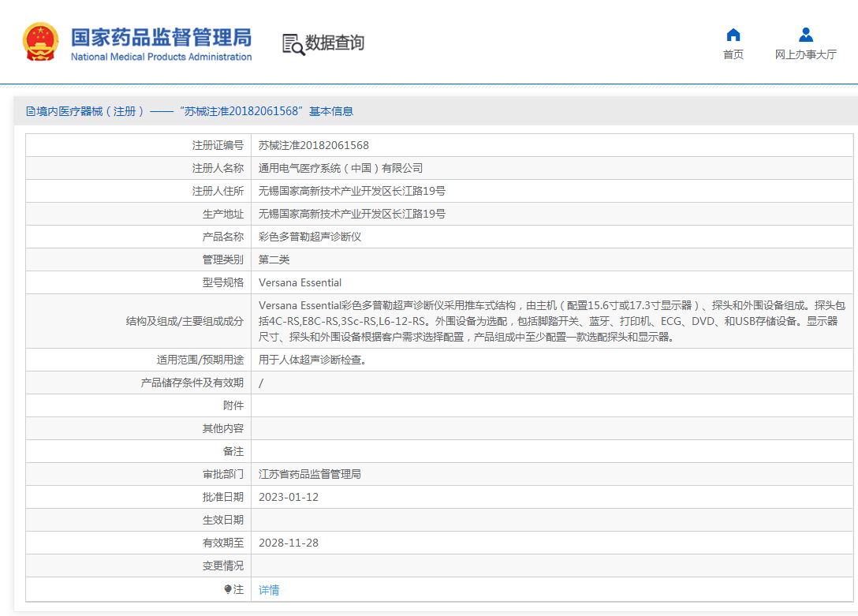Select the 注册人名称 label cell
Viewport: 858px width, 616px height.
pos(218,169)
